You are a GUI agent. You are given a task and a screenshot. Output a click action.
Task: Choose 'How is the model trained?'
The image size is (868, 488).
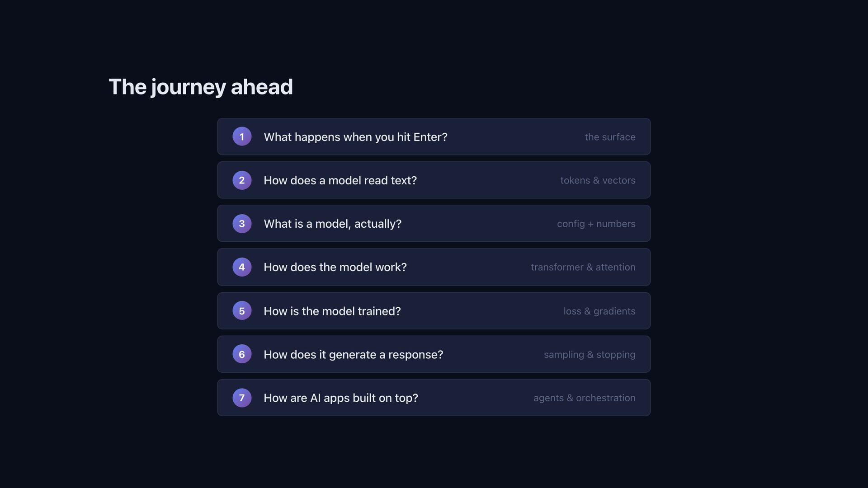332,311
